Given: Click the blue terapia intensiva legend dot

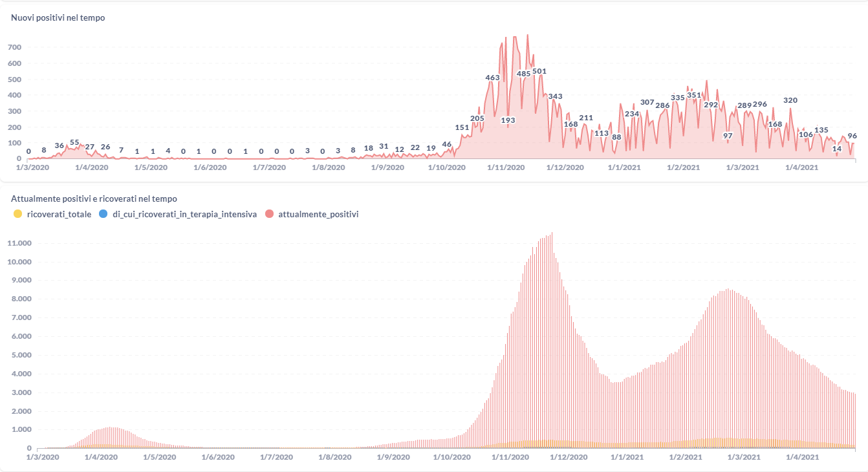Looking at the screenshot, I should click(103, 214).
